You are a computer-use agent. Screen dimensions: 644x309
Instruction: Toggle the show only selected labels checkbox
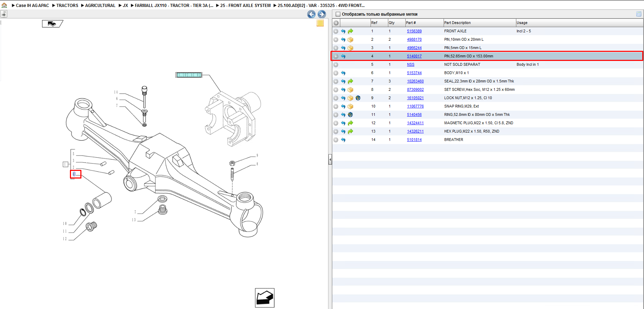pos(338,14)
